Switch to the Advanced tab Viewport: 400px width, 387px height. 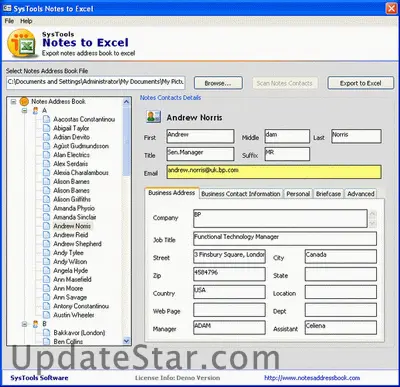[x=361, y=194]
